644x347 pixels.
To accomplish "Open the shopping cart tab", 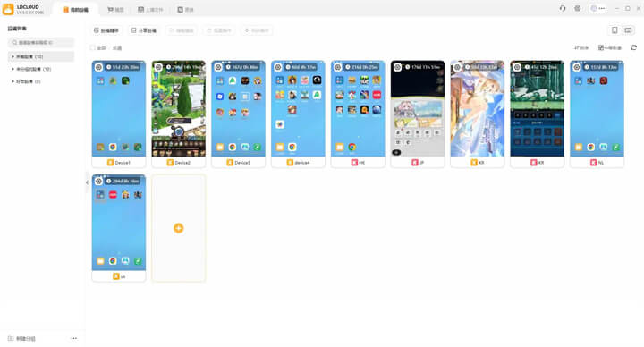I will point(115,10).
